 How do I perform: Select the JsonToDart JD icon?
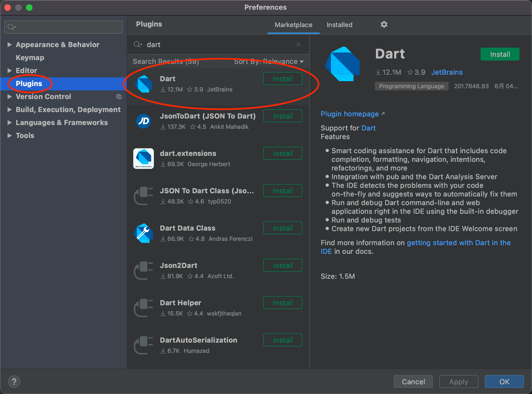(x=144, y=121)
